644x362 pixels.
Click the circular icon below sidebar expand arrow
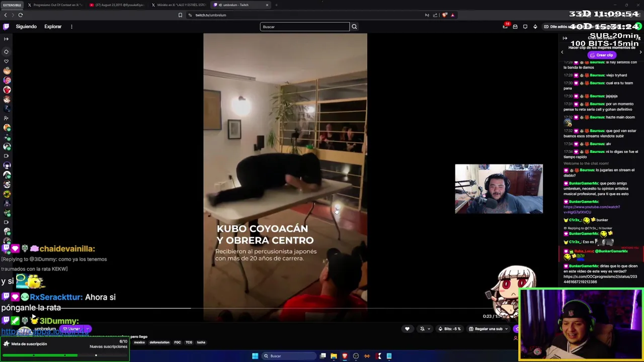pyautogui.click(x=6, y=52)
